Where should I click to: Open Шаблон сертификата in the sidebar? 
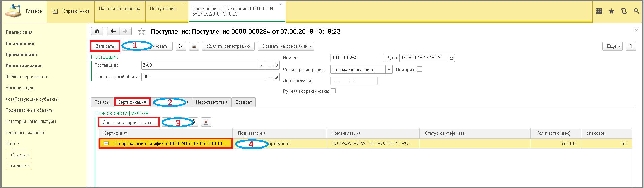[26, 77]
